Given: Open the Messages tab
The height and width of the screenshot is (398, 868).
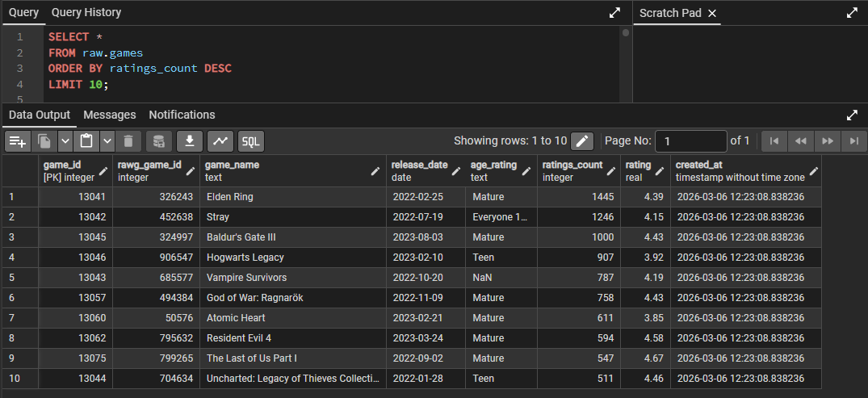Looking at the screenshot, I should [110, 115].
